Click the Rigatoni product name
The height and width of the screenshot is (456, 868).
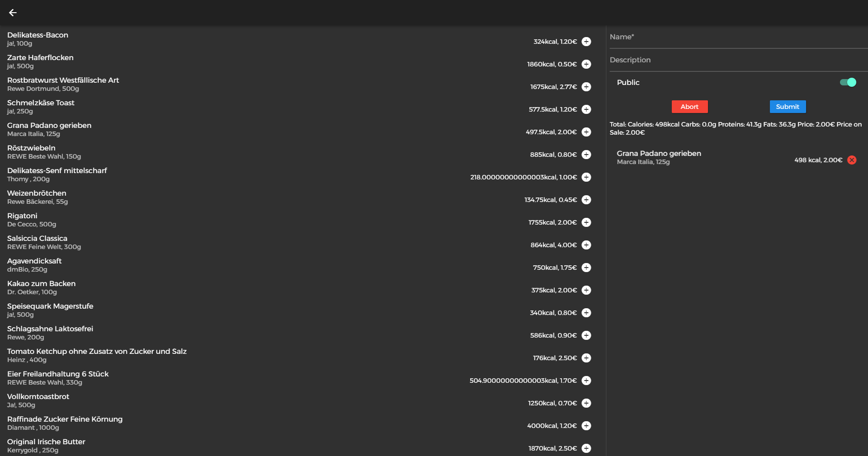(x=22, y=216)
